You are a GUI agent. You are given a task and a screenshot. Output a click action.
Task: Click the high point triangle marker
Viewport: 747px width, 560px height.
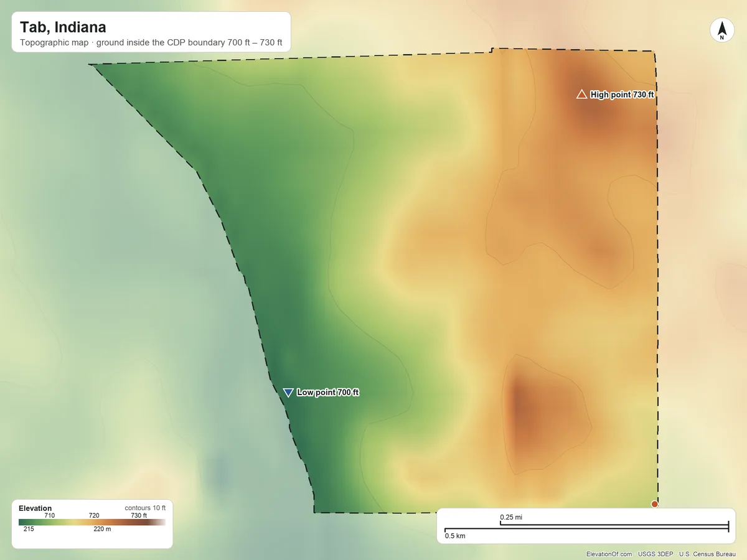coord(581,94)
